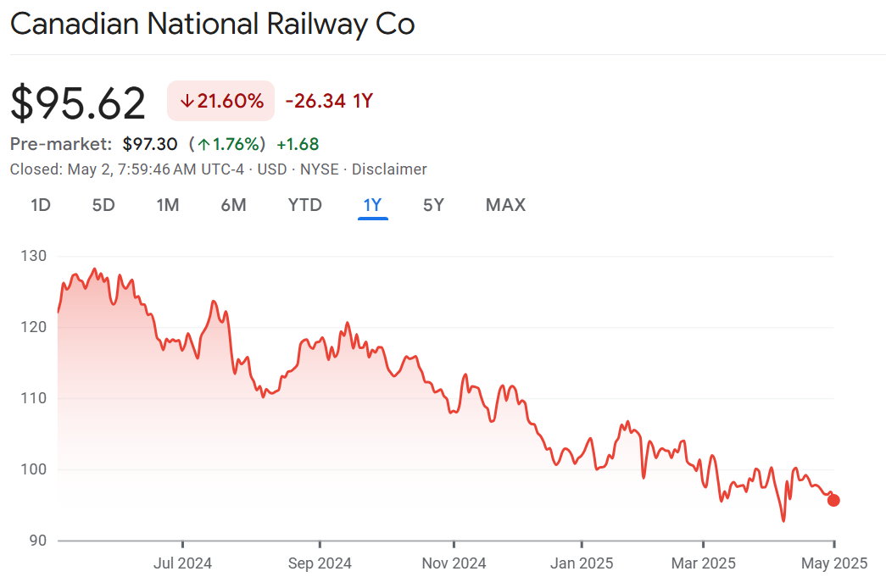Click the green up arrow beside 1.76%
This screenshot has width=886, height=588.
tap(204, 144)
